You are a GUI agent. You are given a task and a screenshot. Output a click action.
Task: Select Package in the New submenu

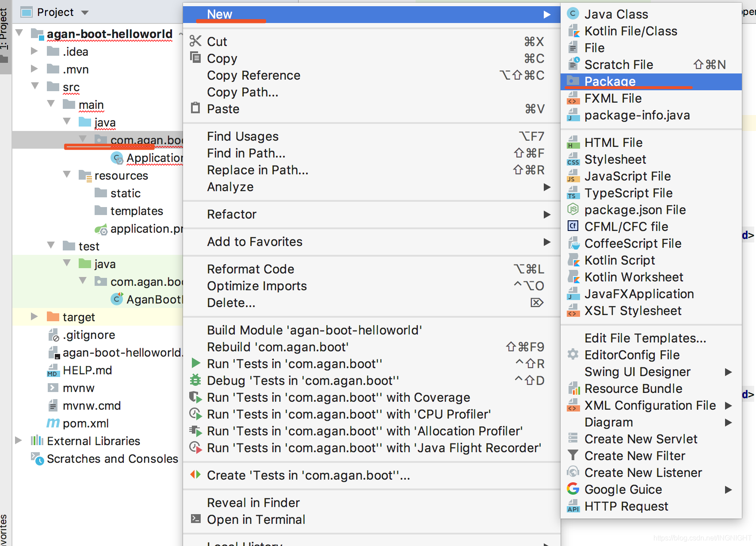click(651, 81)
